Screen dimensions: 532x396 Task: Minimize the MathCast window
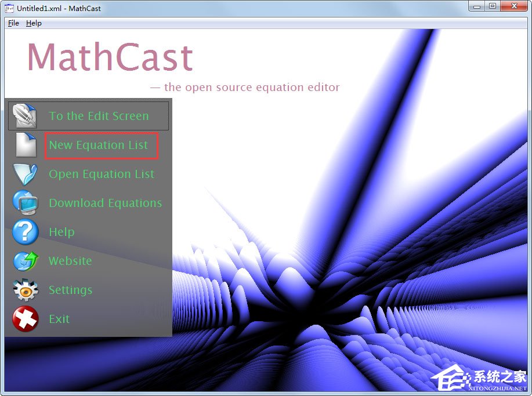pos(477,6)
